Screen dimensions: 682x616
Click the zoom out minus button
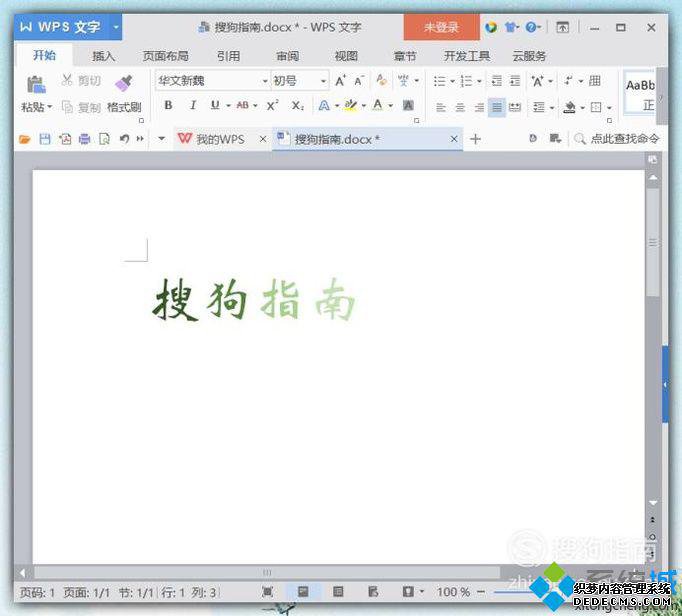tap(481, 592)
